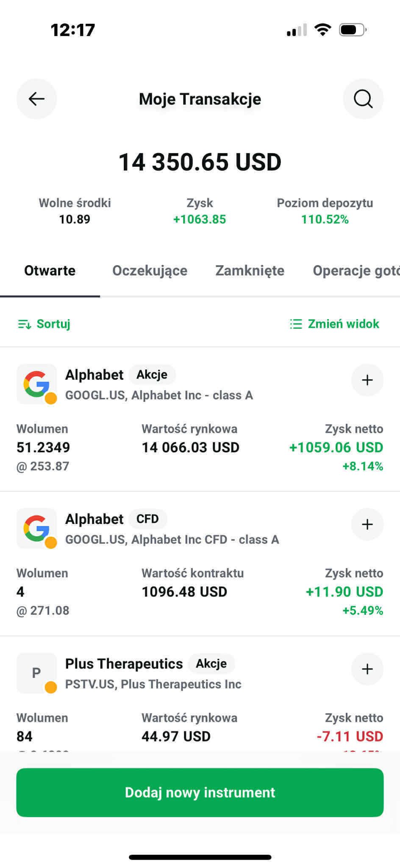Tap the Plus Therapeutics P logo
This screenshot has width=400, height=868.
pyautogui.click(x=36, y=673)
